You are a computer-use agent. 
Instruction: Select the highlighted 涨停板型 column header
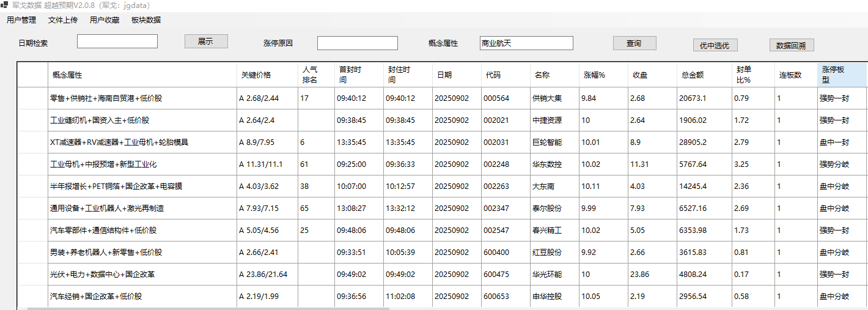tap(841, 75)
